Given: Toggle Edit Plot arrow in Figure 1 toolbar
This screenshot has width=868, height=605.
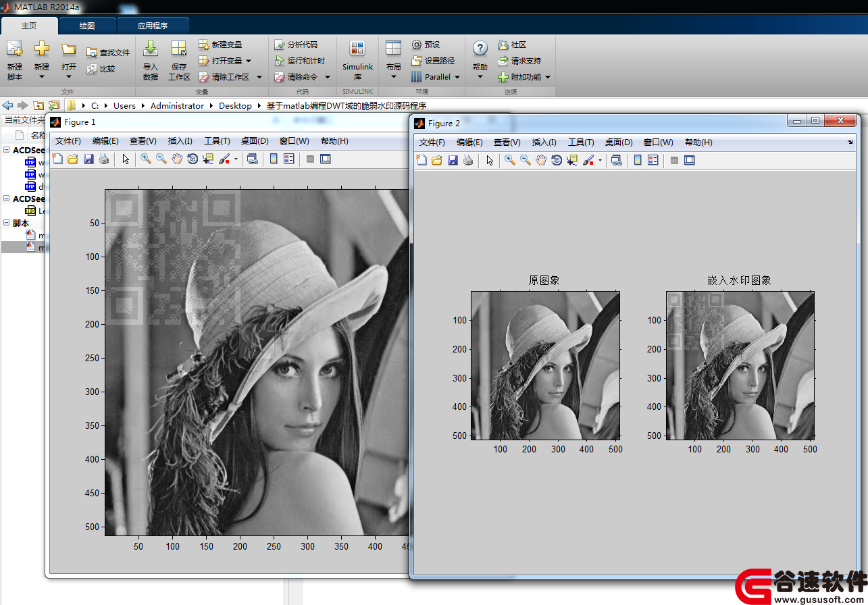Looking at the screenshot, I should tap(126, 159).
